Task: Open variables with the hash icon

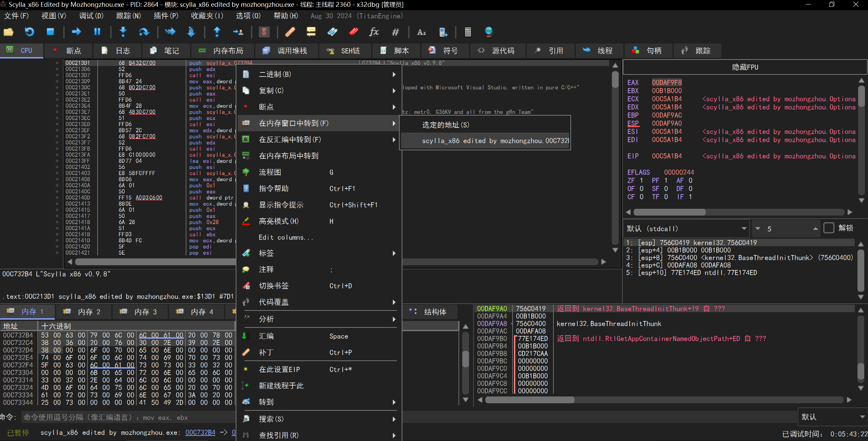Action: (395, 32)
